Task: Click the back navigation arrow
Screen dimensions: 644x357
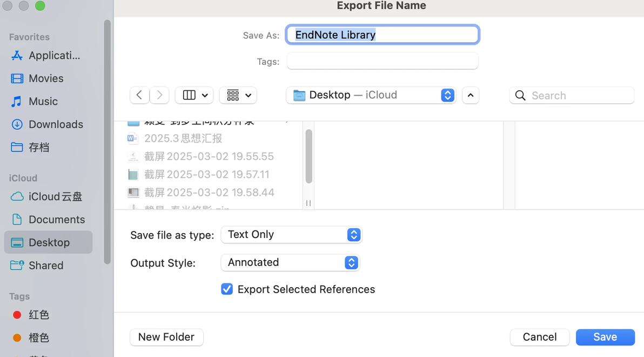Action: pyautogui.click(x=139, y=95)
